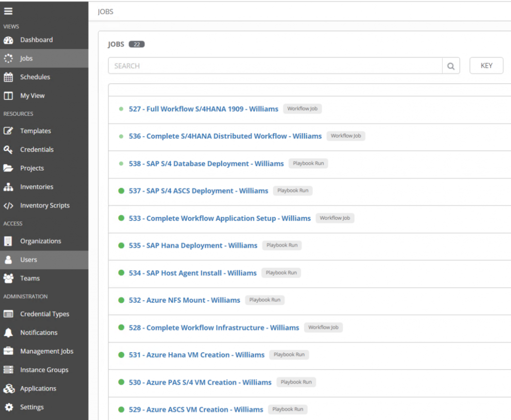
Task: Click status dot of job 527
Action: (x=121, y=109)
